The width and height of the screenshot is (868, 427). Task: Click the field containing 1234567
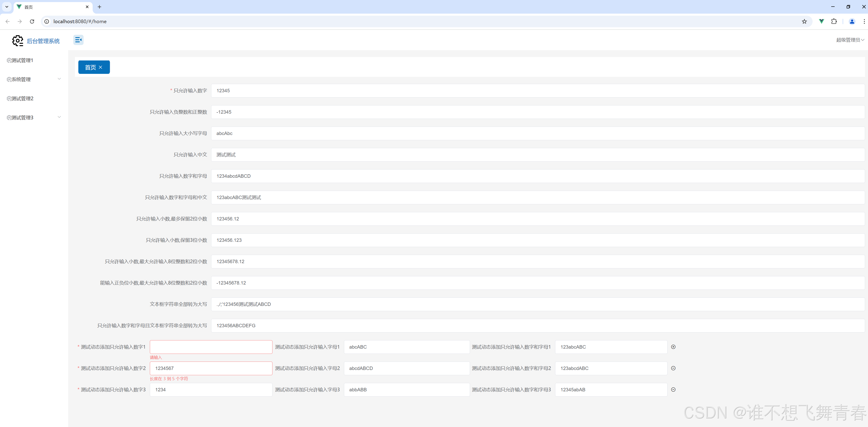pyautogui.click(x=211, y=368)
